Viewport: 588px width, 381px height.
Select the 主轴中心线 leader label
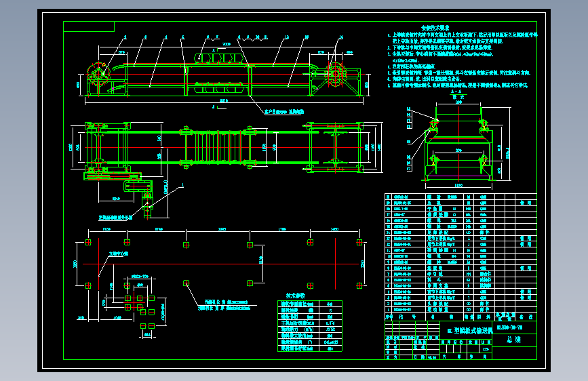click(119, 254)
